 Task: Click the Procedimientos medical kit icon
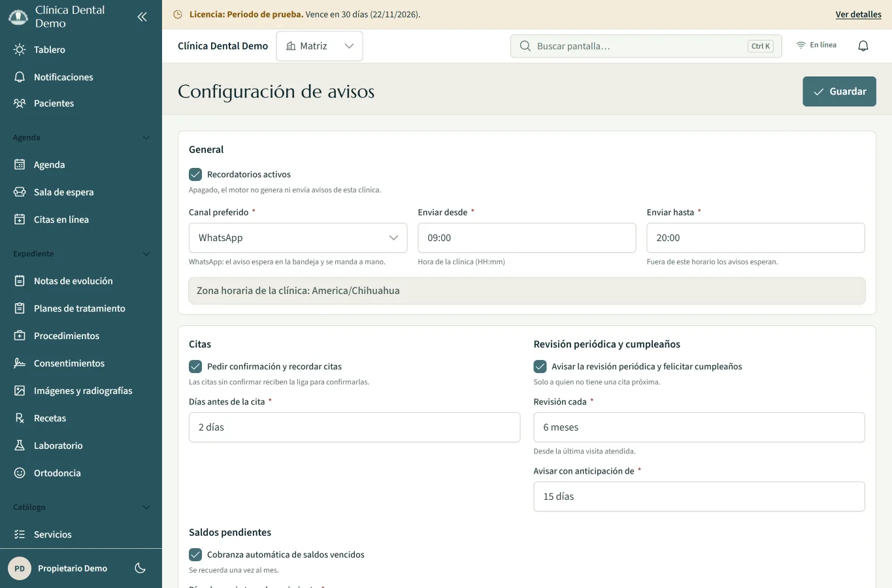[x=20, y=336]
